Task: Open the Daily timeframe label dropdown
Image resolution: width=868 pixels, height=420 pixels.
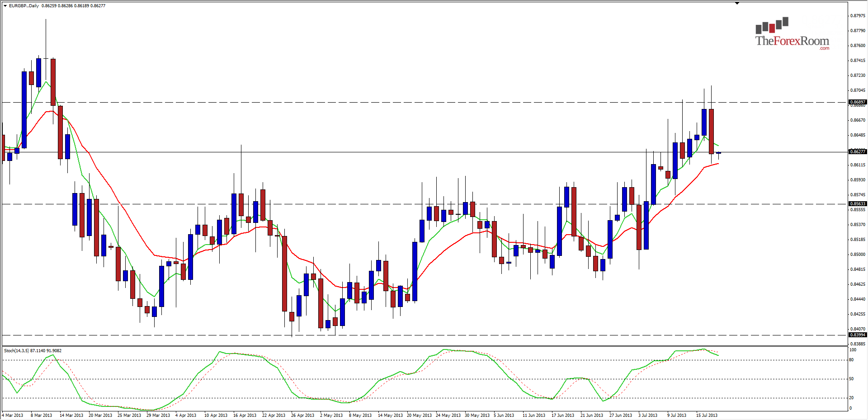Action: coord(33,7)
